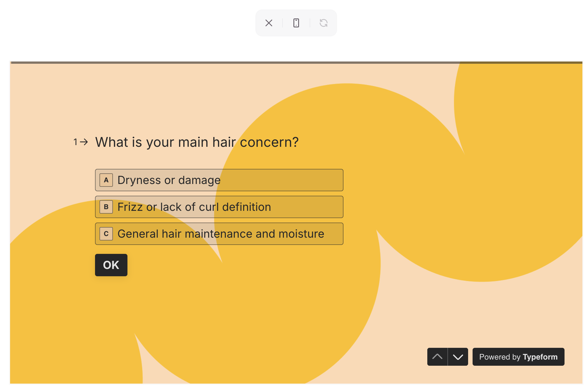Click the question number 1 arrow indicator
588x392 pixels.
[x=81, y=142]
